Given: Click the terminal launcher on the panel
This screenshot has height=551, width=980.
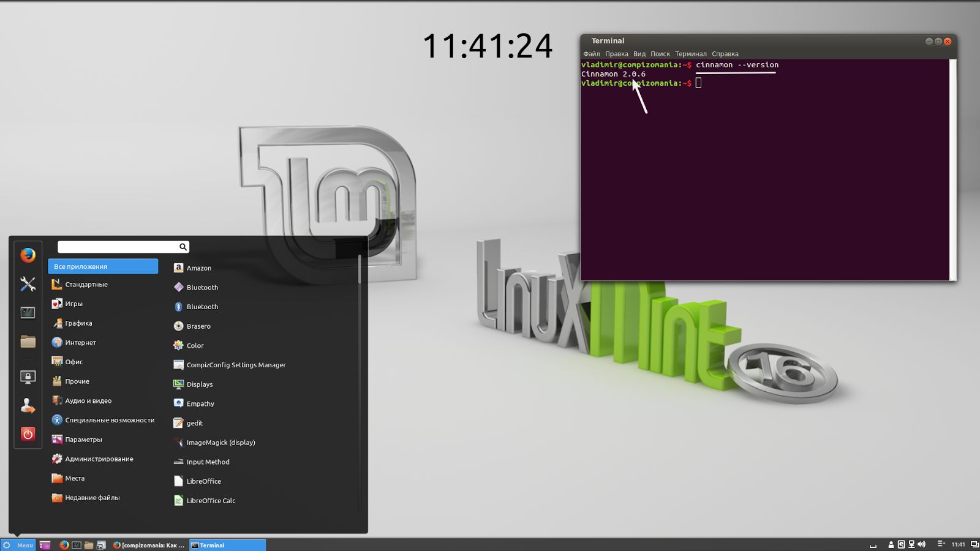Looking at the screenshot, I should tap(77, 545).
